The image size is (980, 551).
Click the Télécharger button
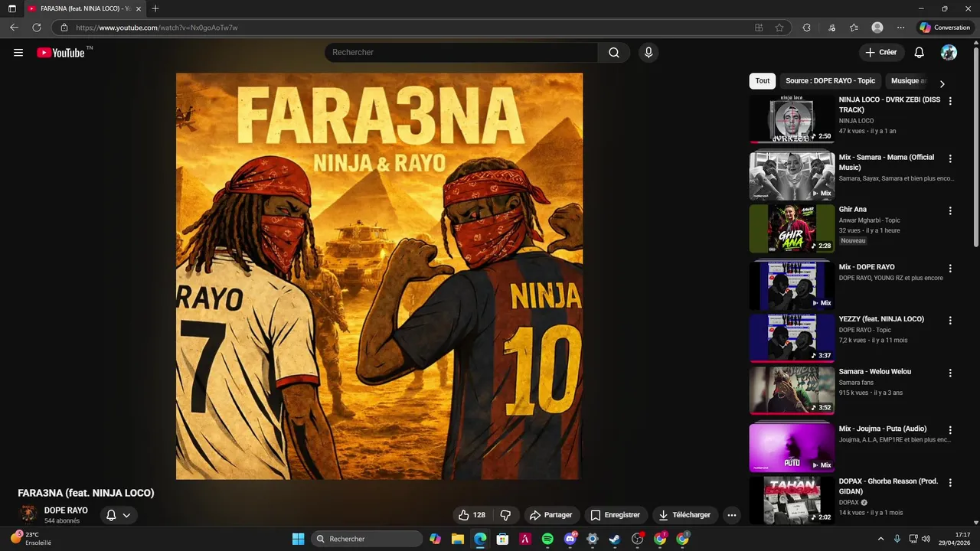[684, 515]
